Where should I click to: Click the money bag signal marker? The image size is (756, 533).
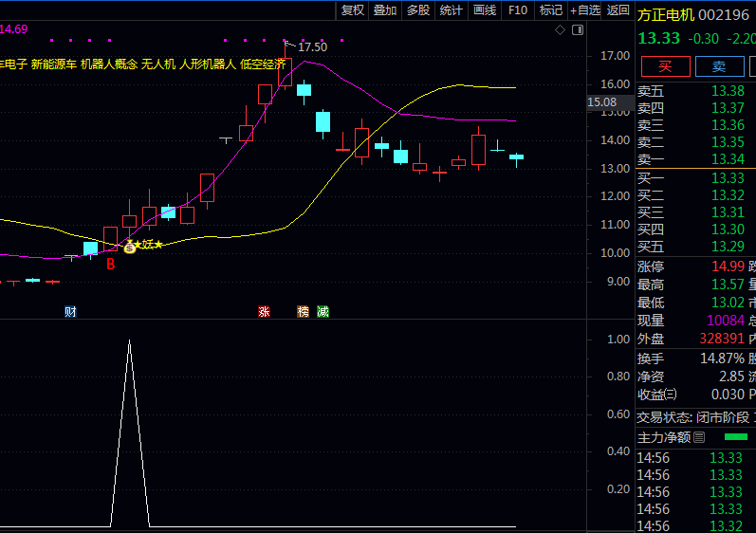click(130, 247)
